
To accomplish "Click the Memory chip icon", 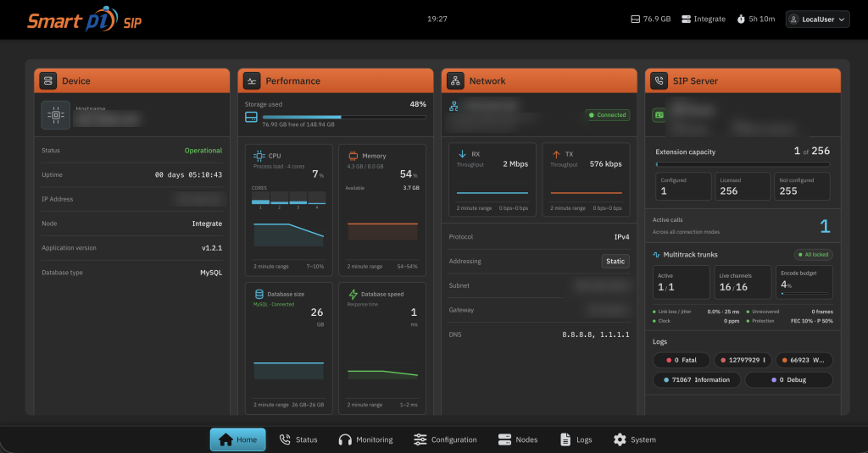I will pos(353,156).
